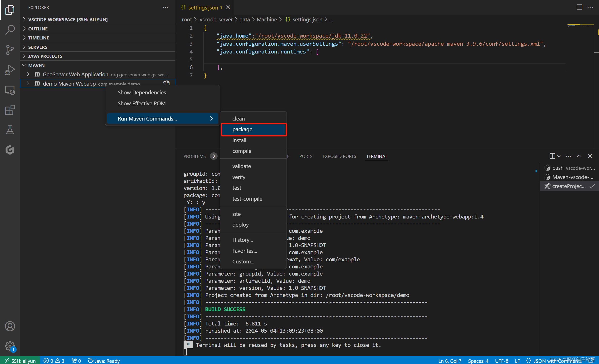Open the Extensions view
This screenshot has height=364, width=599.
(x=10, y=110)
